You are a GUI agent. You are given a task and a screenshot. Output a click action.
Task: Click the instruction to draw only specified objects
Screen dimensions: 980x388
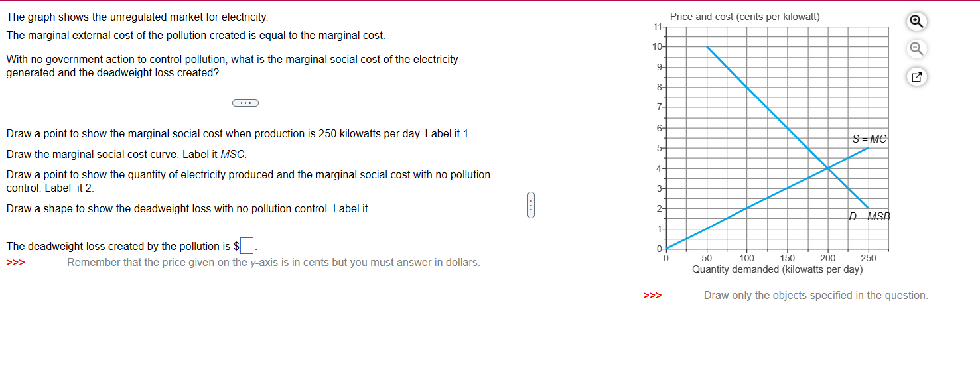tap(815, 295)
